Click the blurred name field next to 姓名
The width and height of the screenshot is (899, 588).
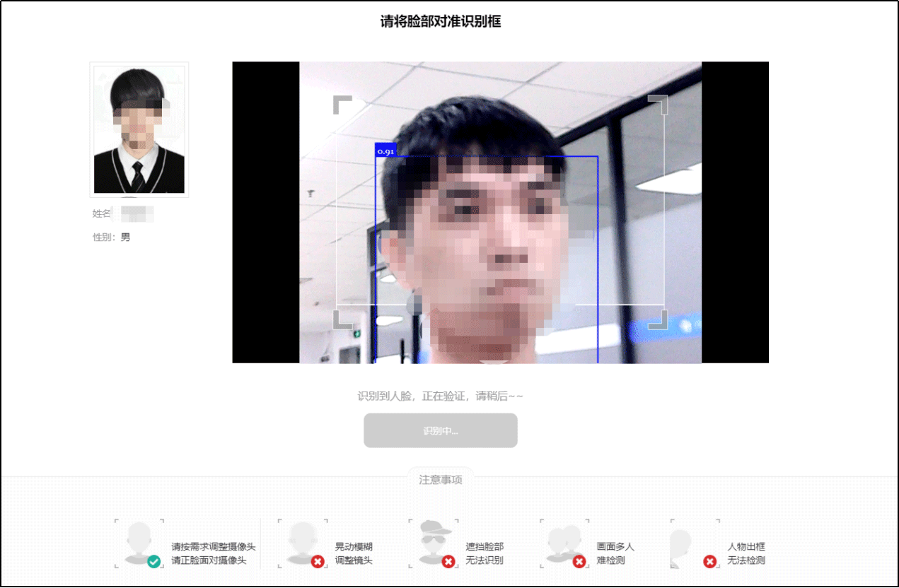[137, 213]
